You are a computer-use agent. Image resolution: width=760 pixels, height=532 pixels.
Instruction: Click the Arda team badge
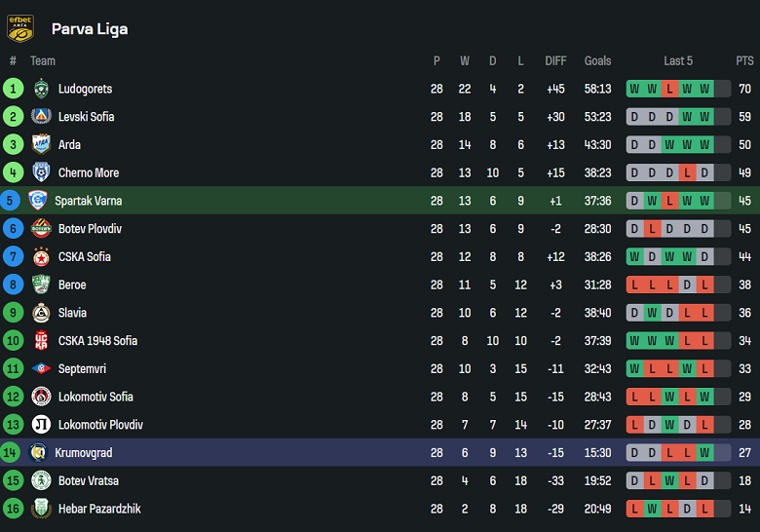coord(41,145)
